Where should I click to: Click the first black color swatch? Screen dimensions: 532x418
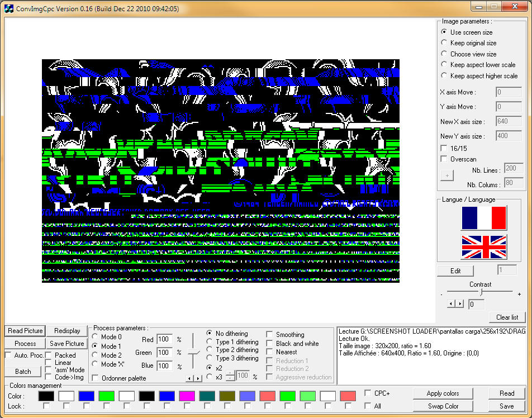46,396
